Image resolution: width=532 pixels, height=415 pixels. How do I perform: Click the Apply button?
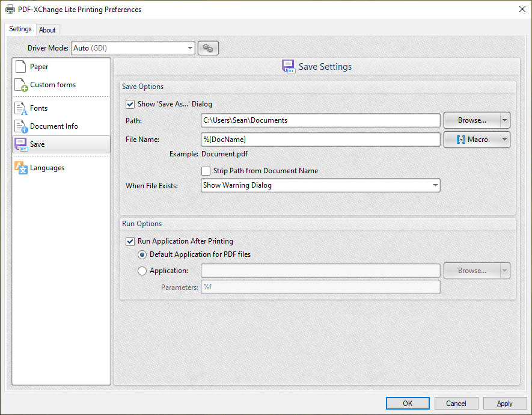click(505, 404)
